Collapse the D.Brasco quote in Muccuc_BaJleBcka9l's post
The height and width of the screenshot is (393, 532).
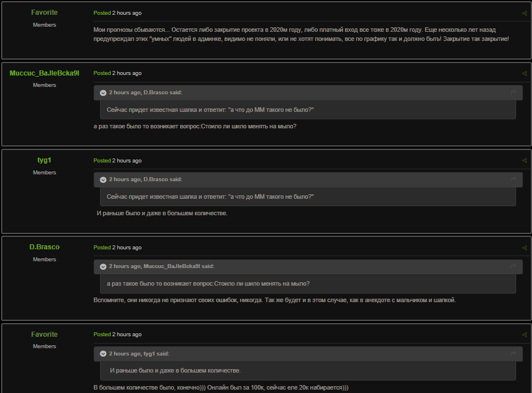(103, 93)
